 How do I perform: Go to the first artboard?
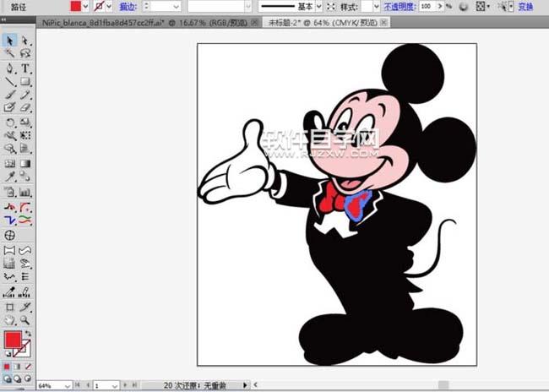78,385
